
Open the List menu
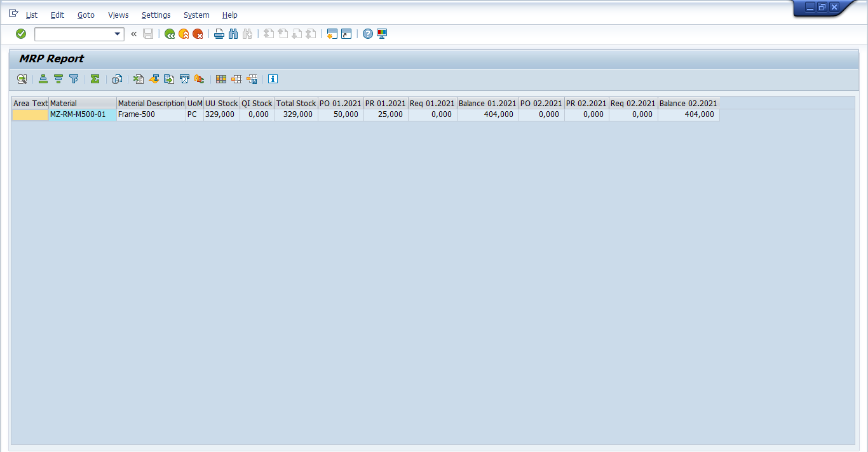31,15
